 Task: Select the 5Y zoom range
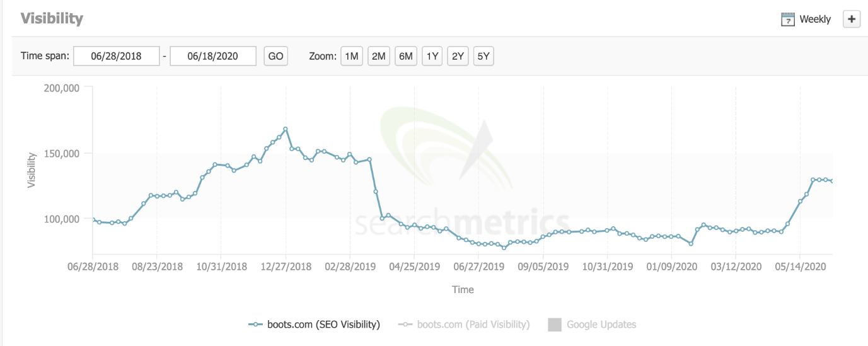(x=483, y=56)
